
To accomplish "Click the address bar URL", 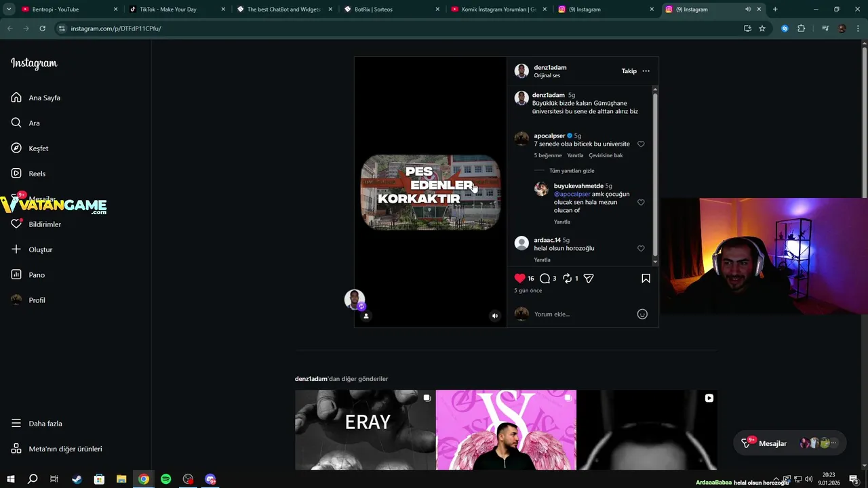I will click(x=116, y=28).
